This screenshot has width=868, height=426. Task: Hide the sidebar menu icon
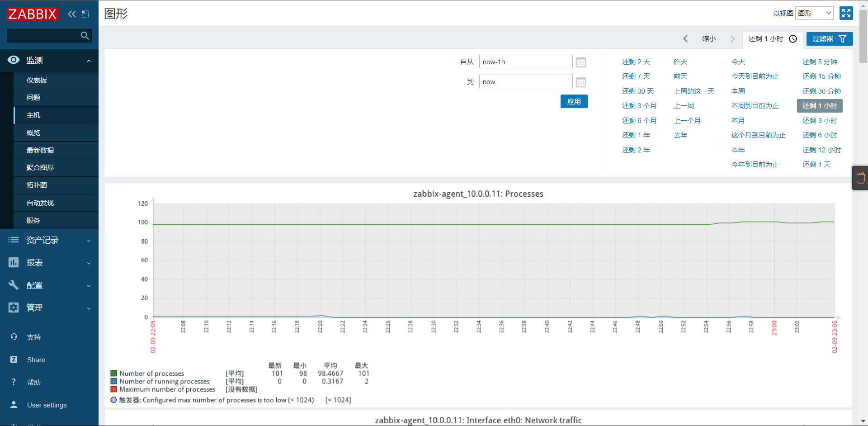85,14
